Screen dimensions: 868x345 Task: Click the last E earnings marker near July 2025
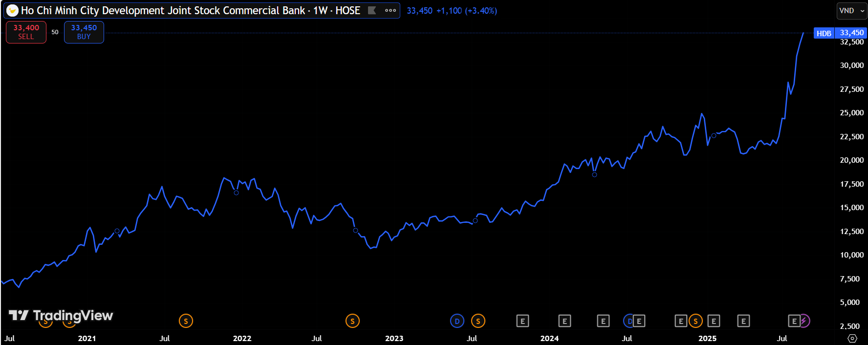click(794, 321)
